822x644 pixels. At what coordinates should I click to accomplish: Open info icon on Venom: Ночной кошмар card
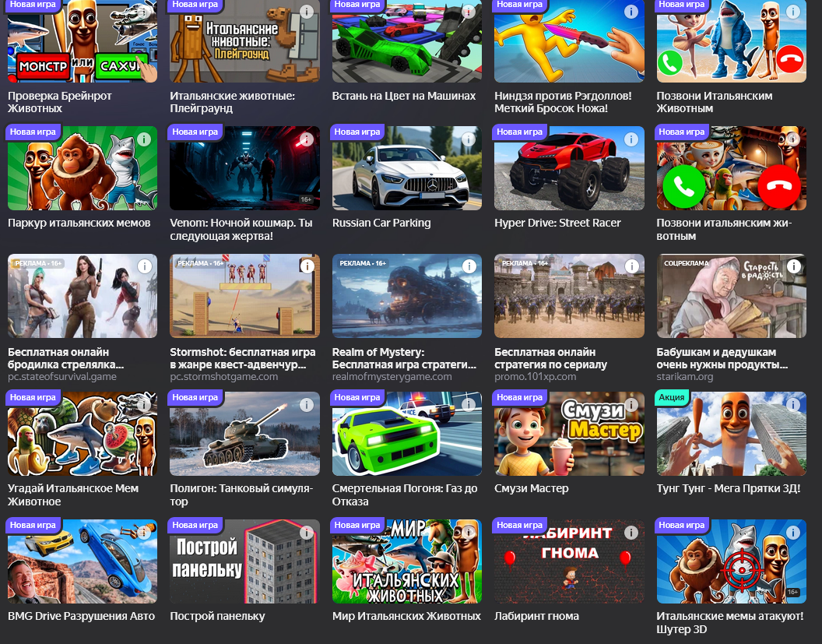point(307,139)
